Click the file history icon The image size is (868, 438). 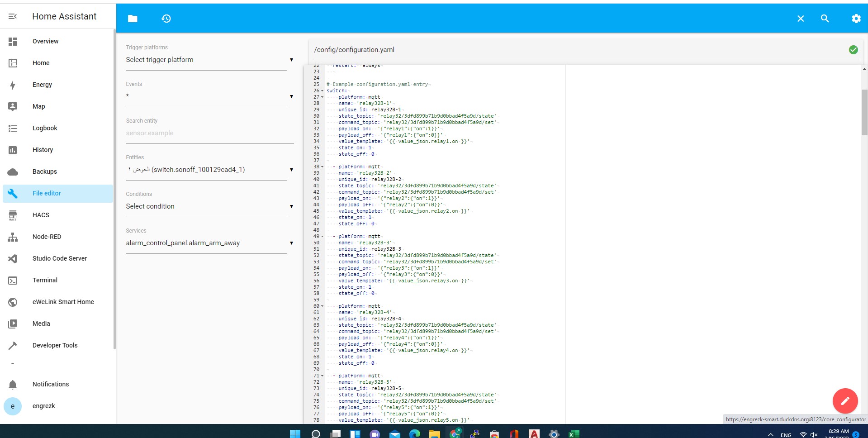click(x=166, y=19)
